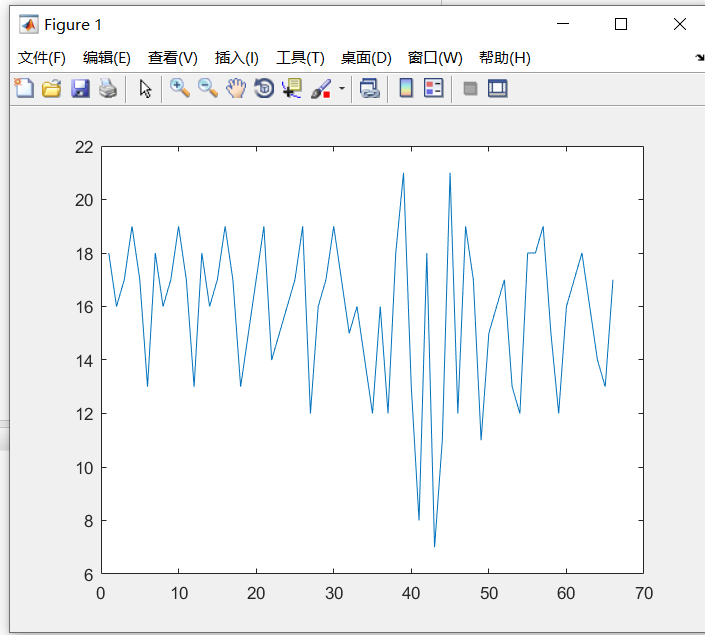The height and width of the screenshot is (635, 705).
Task: Open the 窗口(W) menu
Action: pos(435,58)
